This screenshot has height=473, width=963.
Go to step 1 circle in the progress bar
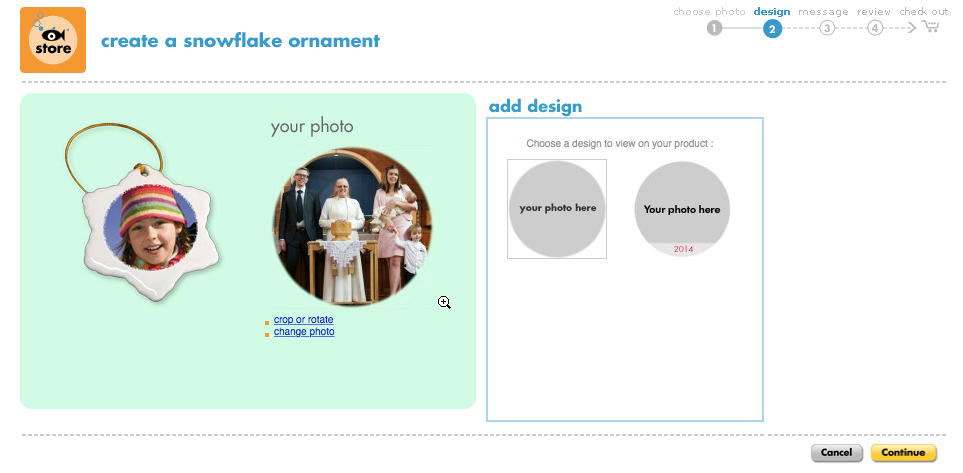click(x=714, y=28)
